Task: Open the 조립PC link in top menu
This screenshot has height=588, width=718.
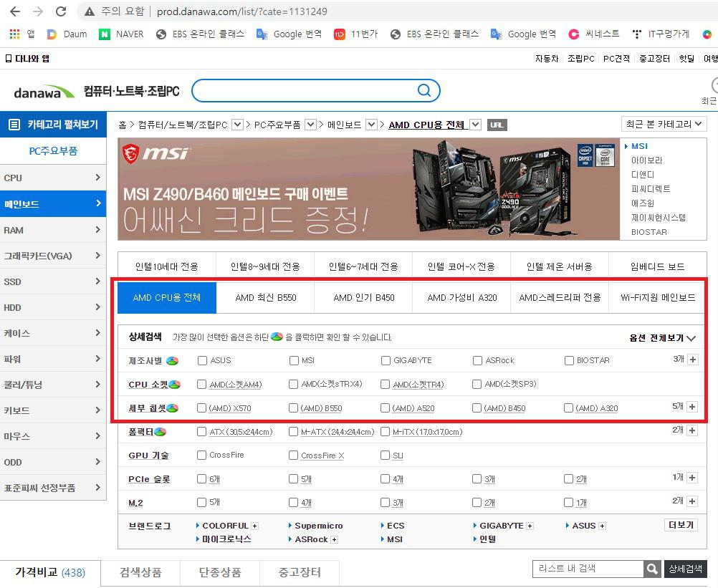Action: pos(580,59)
